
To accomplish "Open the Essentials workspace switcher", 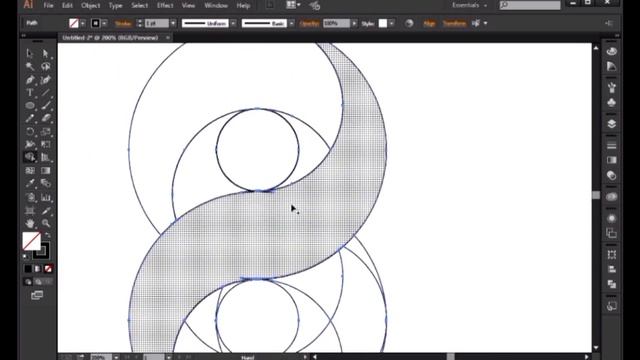I will pos(469,5).
